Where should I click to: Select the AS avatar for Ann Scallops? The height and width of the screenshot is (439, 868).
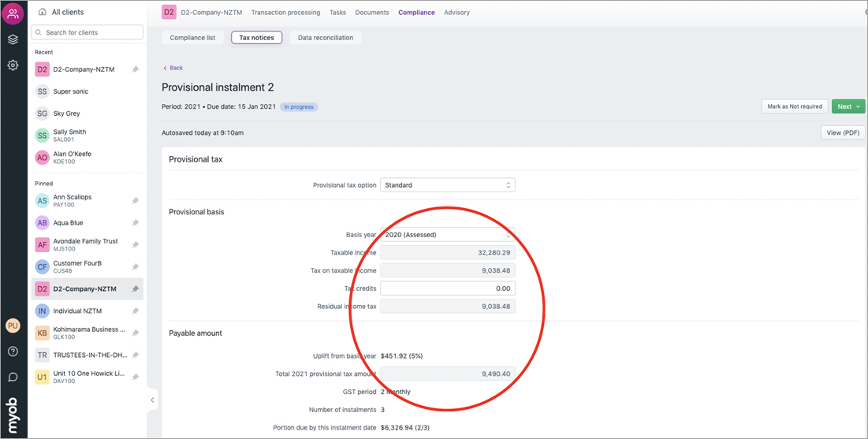(x=42, y=200)
